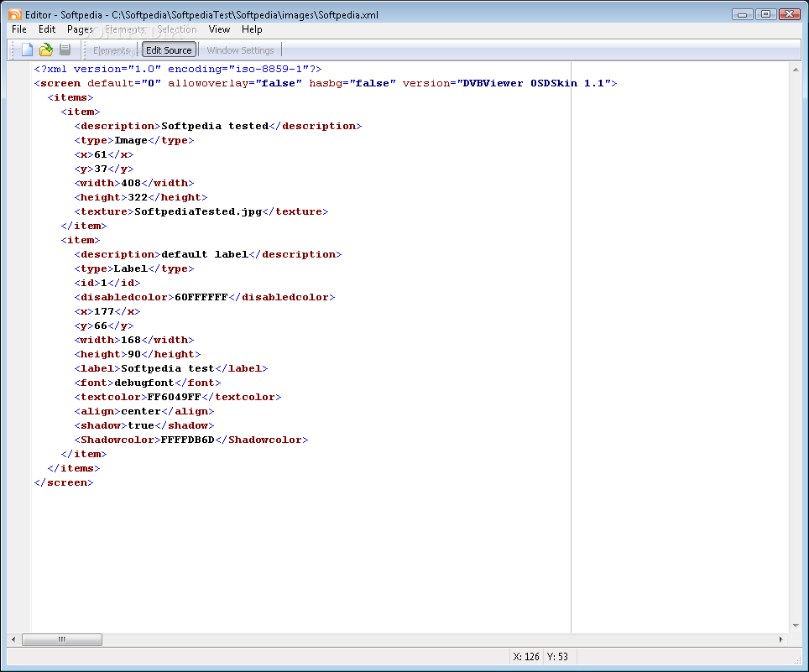Click the X: 126 status bar value

(x=525, y=657)
